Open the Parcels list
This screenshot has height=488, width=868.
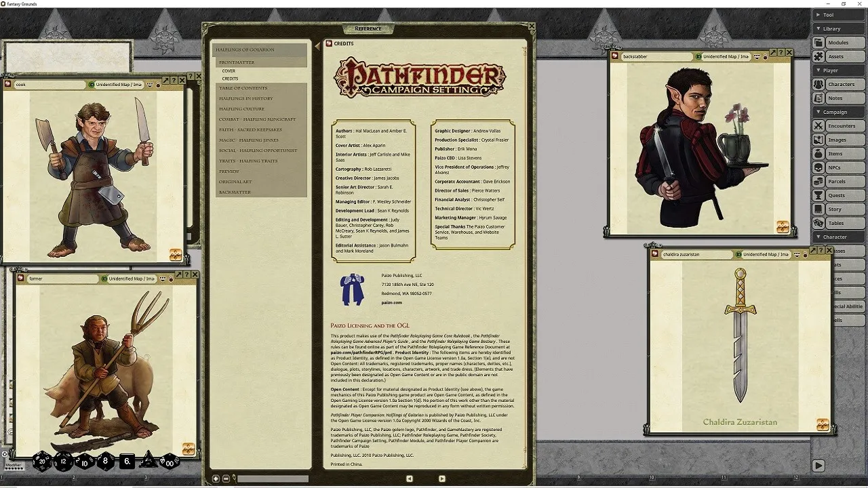pos(838,182)
